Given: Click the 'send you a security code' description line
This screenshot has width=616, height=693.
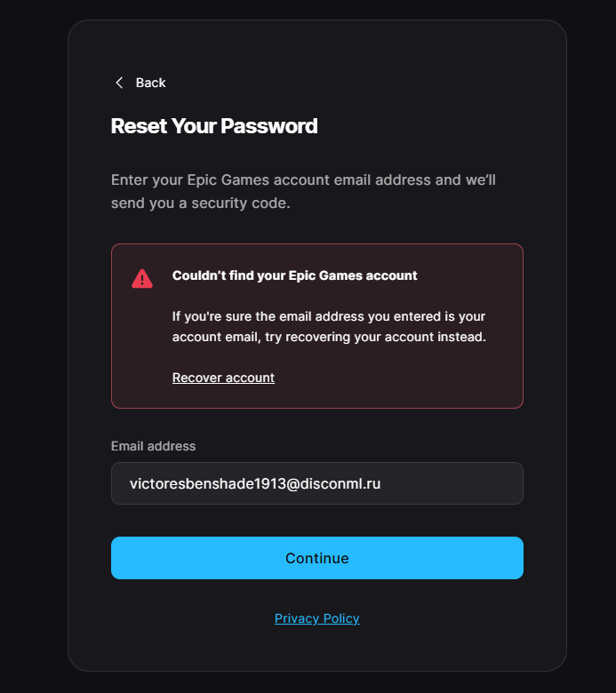Looking at the screenshot, I should [200, 203].
